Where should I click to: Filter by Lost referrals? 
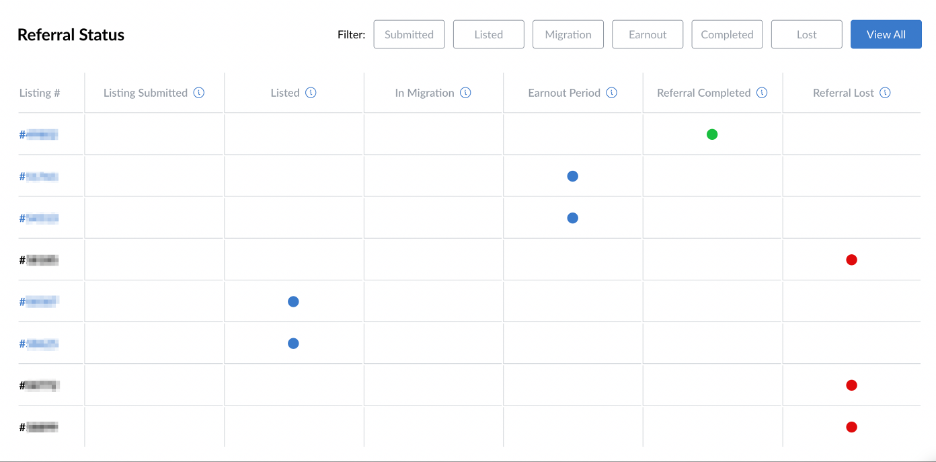click(x=806, y=35)
